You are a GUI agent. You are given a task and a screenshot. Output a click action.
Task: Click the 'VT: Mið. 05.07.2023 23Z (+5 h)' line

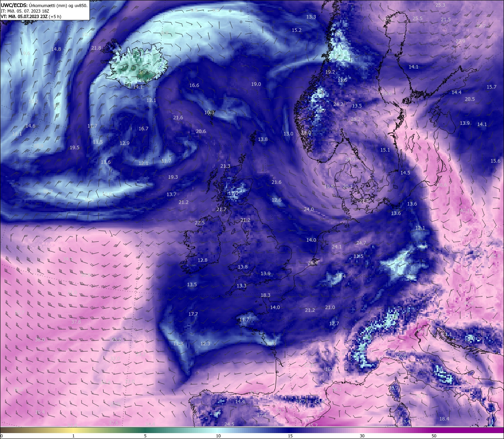31,17
